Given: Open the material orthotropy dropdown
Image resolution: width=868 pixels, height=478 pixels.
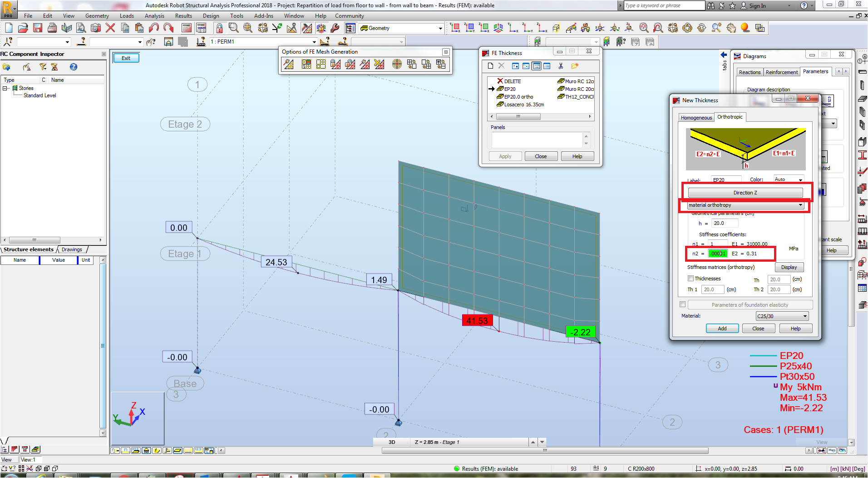Looking at the screenshot, I should pyautogui.click(x=744, y=205).
